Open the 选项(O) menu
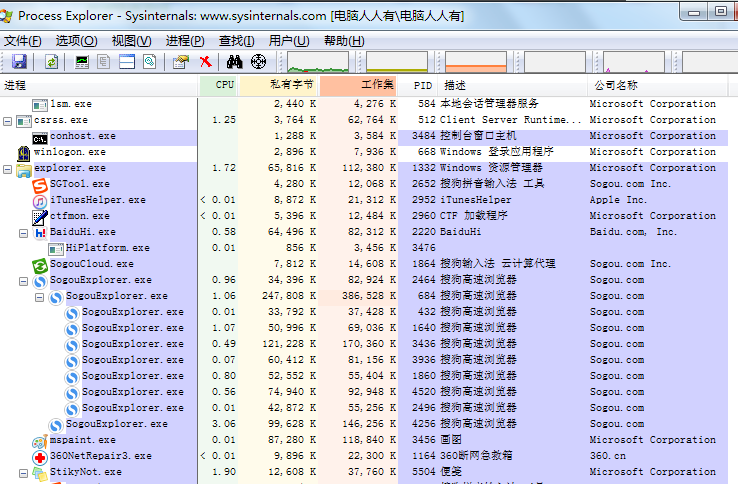This screenshot has width=738, height=484. tap(76, 41)
